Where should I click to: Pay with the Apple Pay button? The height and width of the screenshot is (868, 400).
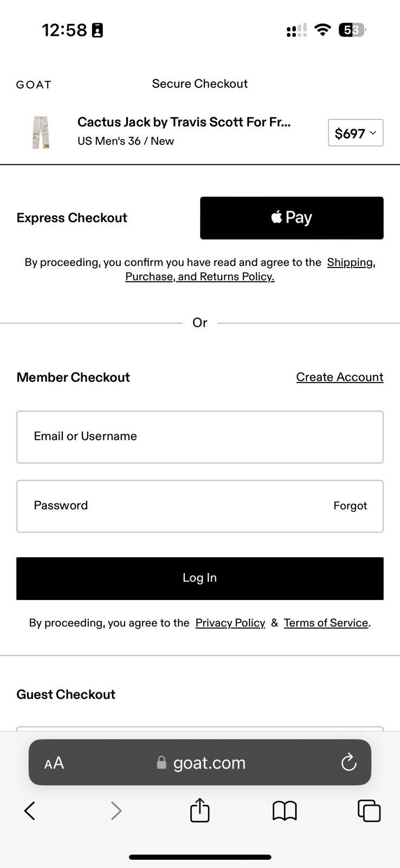[x=292, y=218]
